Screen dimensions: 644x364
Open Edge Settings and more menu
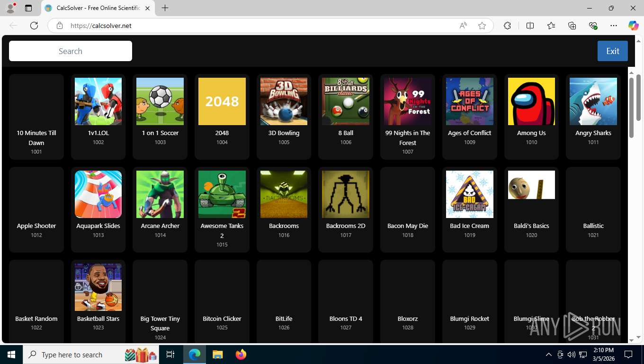click(614, 26)
